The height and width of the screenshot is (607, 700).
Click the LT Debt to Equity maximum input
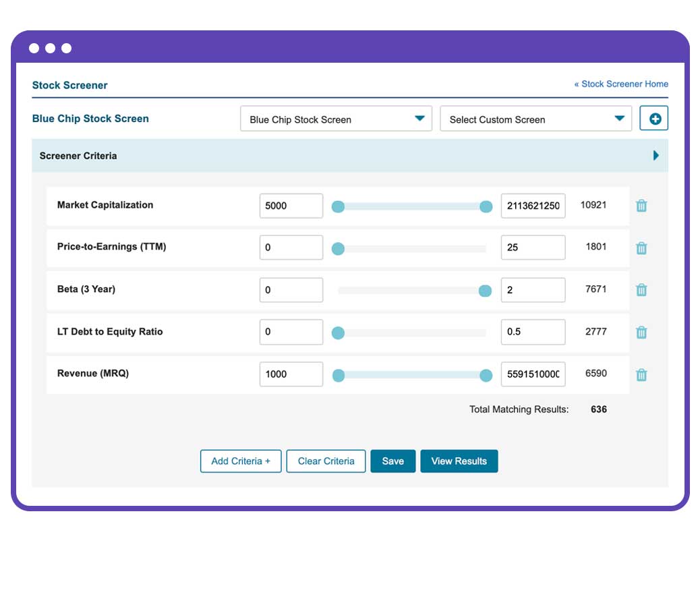tap(533, 332)
